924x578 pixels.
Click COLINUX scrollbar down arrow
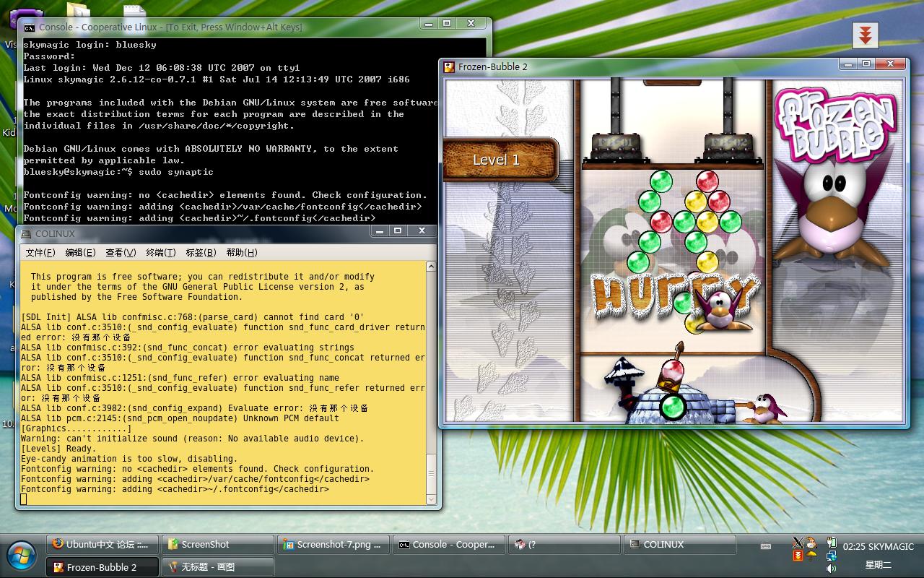point(431,499)
